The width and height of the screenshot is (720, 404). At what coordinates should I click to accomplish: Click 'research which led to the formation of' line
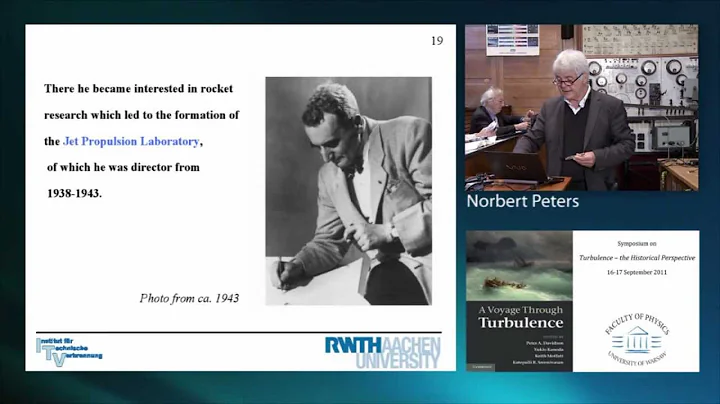141,115
